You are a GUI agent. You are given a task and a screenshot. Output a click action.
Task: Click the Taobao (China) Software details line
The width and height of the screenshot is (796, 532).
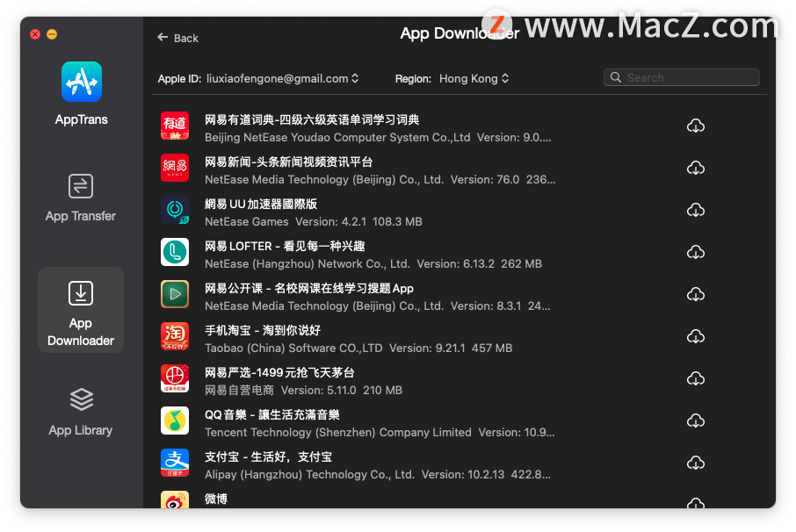coord(358,348)
